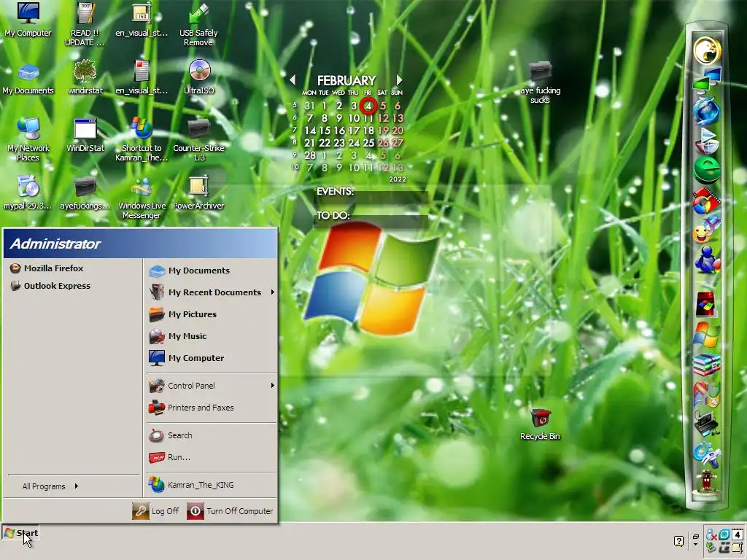Open the en_visual_st... ISO file icon in top row
This screenshot has height=560, width=747.
point(142,20)
